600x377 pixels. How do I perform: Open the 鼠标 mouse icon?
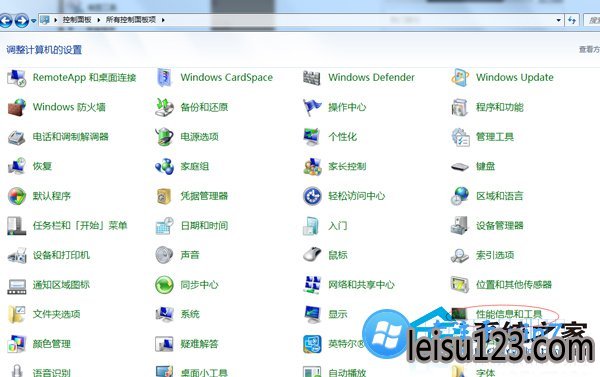(312, 255)
